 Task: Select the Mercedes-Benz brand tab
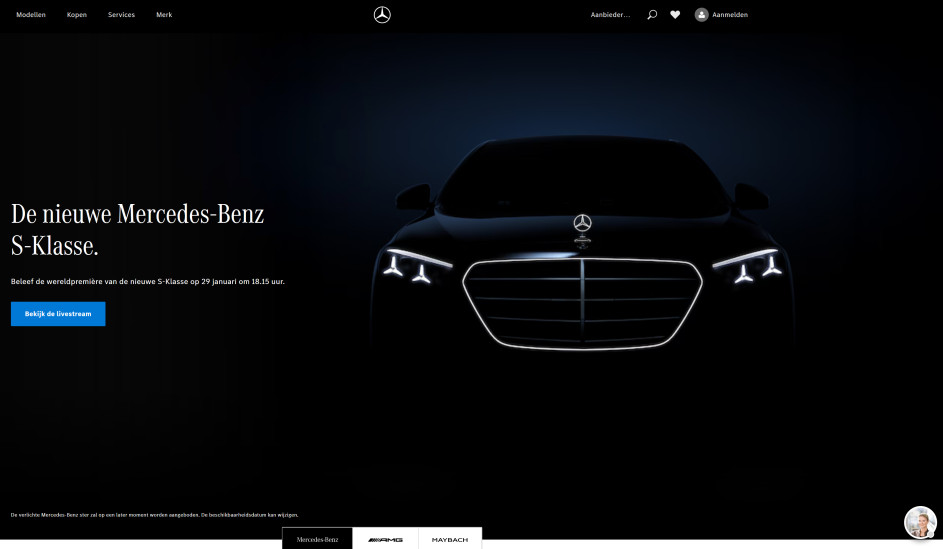coord(317,539)
